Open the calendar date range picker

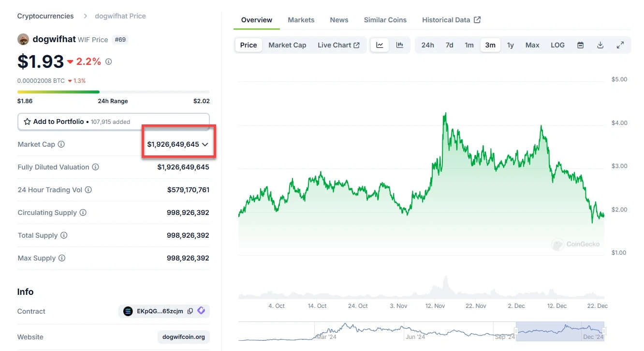point(581,45)
